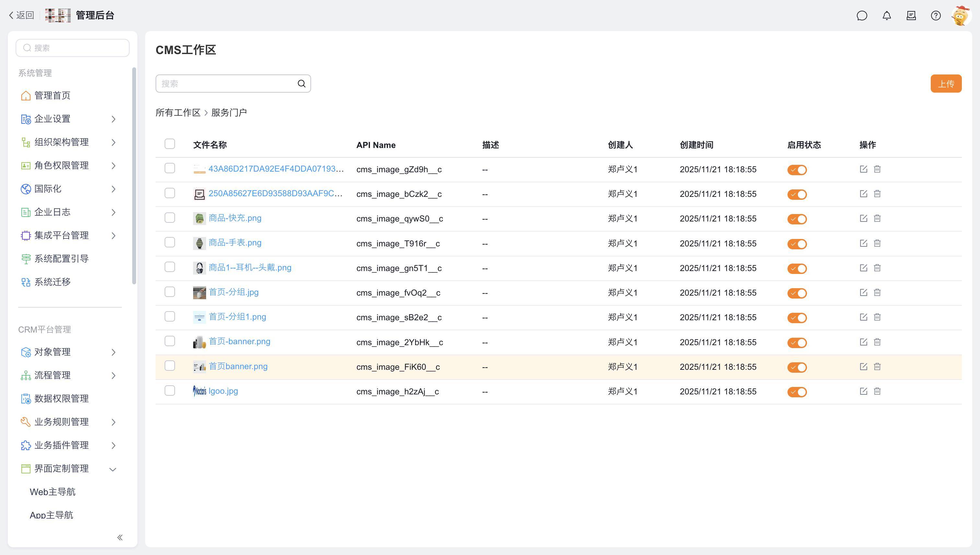Turn off the enable switch for lgoo.jpg
This screenshot has width=980, height=555.
pyautogui.click(x=797, y=391)
